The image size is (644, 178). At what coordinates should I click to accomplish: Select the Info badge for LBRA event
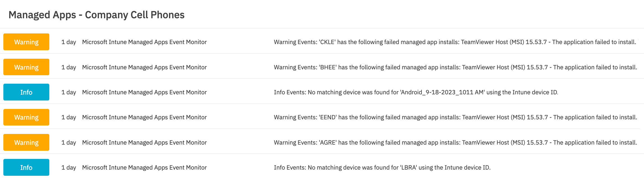coord(26,167)
